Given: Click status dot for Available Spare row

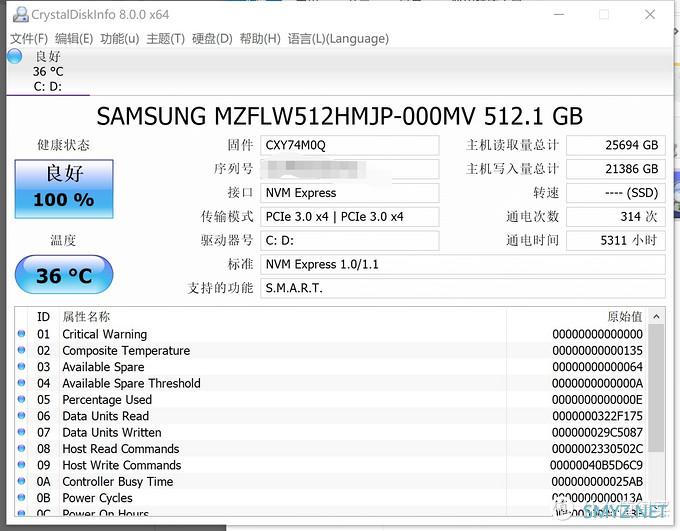Looking at the screenshot, I should pos(21,367).
